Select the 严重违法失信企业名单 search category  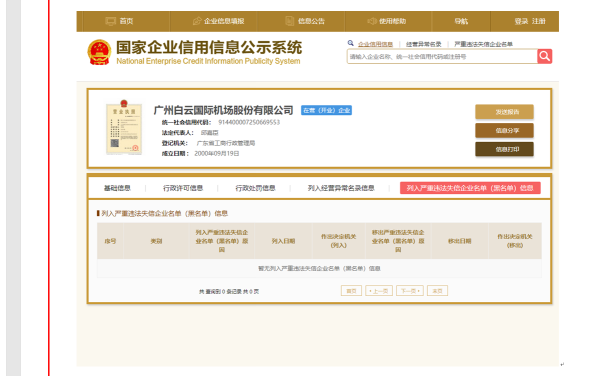[x=483, y=44]
